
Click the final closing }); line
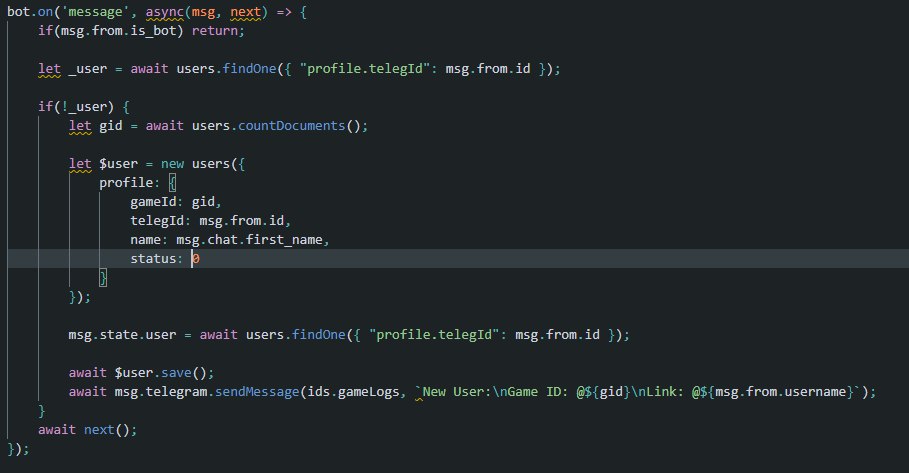pos(18,449)
